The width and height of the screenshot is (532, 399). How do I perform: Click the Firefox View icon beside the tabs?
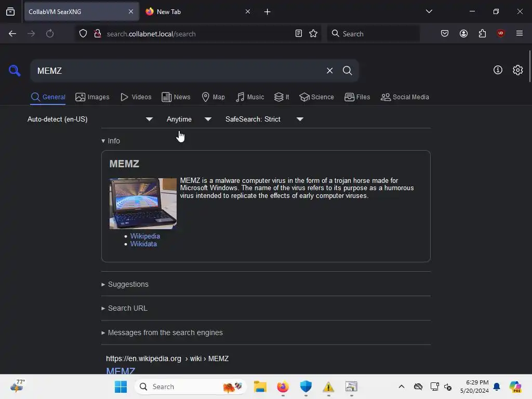pyautogui.click(x=10, y=11)
